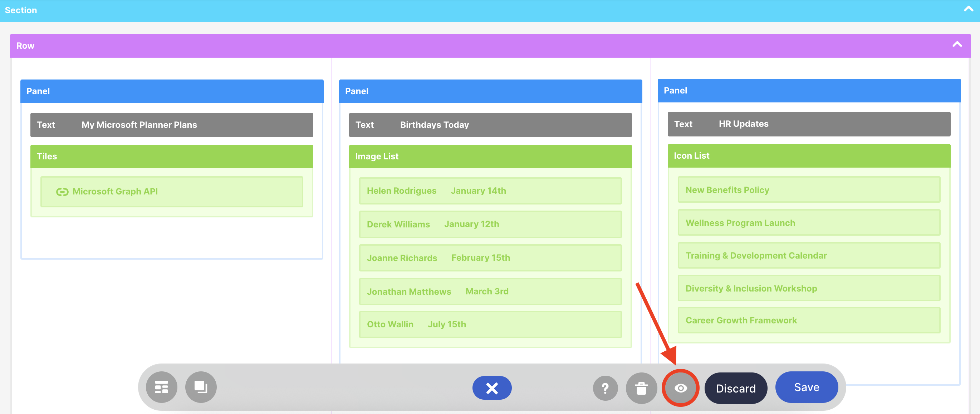Click the trash delete icon
The height and width of the screenshot is (414, 980).
coord(641,388)
